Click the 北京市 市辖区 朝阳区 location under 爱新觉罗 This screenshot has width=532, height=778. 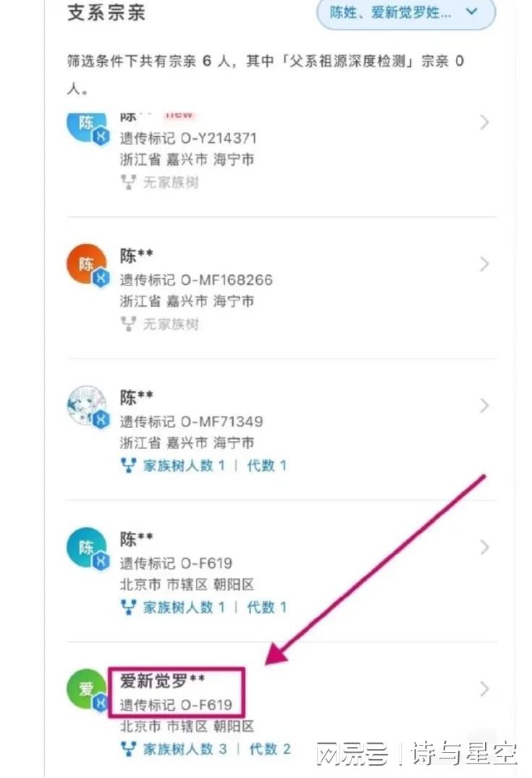click(x=187, y=727)
